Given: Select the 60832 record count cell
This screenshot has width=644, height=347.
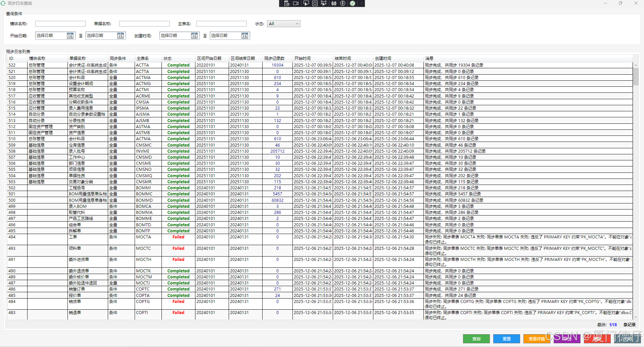Looking at the screenshot, I should point(277,200).
